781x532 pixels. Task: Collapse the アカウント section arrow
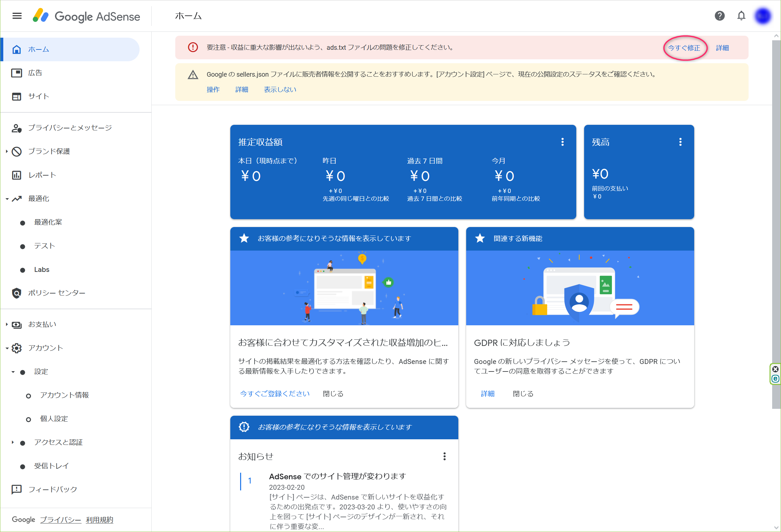click(x=7, y=348)
